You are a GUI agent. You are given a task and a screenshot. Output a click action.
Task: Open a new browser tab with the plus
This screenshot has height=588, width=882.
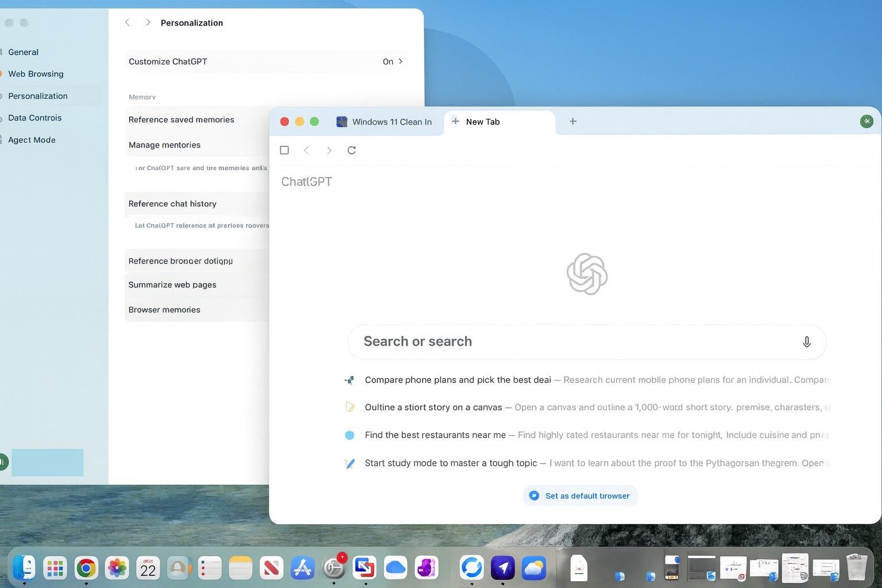[x=572, y=121]
